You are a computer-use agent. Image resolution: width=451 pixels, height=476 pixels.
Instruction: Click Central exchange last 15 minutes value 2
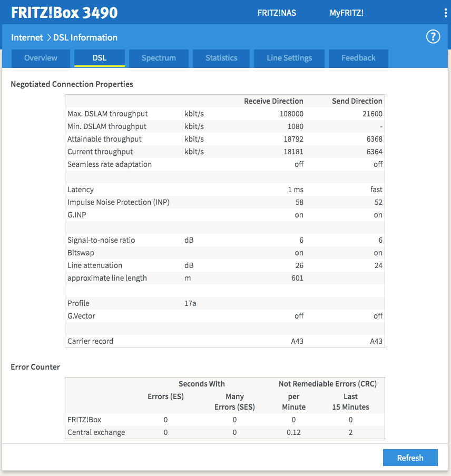click(x=351, y=433)
